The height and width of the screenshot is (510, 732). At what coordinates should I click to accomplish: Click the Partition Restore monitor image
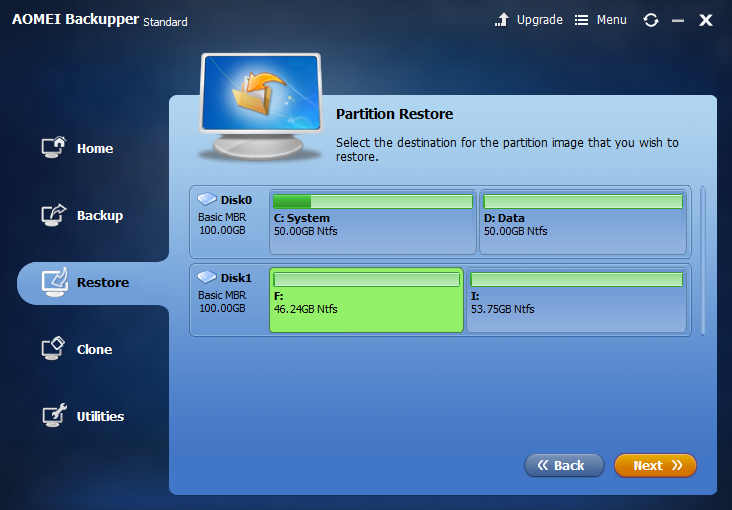[x=260, y=106]
